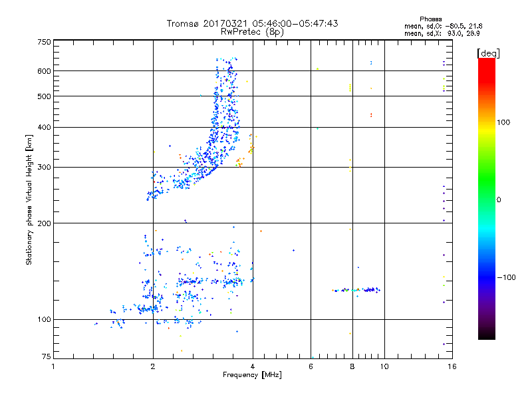532x399 pixels.
Task: Click the colorbar tick label '-100'
Action: 506,277
